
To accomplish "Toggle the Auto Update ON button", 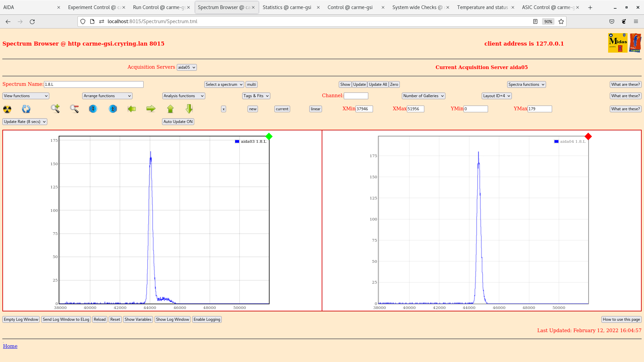I will tap(178, 122).
